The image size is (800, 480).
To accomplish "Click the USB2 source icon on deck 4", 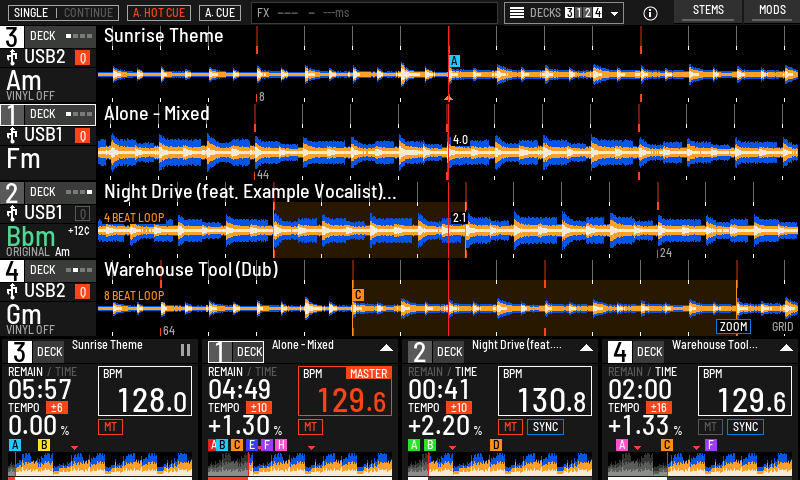I will pos(12,292).
